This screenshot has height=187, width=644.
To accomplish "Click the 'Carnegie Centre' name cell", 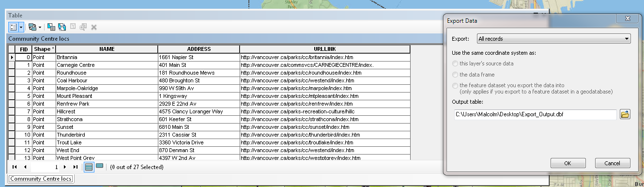I will pos(107,65).
